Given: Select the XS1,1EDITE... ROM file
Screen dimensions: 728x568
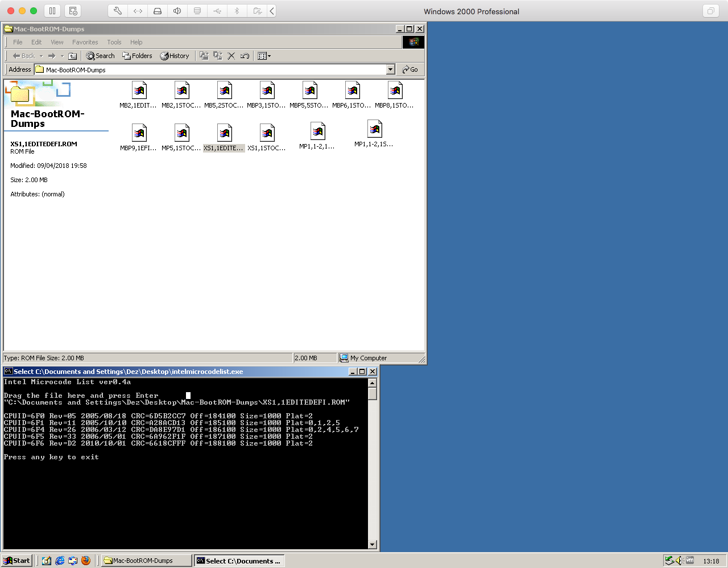Looking at the screenshot, I should click(224, 138).
